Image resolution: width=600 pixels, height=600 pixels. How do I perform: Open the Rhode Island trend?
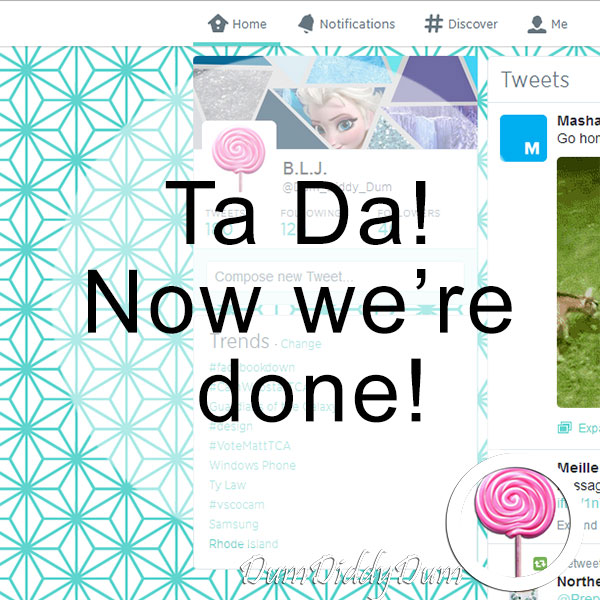pos(243,544)
